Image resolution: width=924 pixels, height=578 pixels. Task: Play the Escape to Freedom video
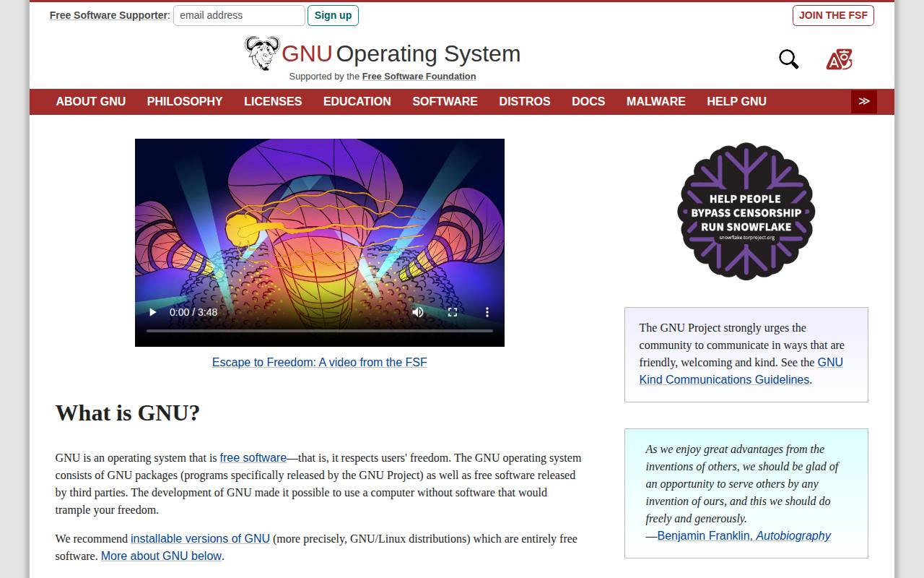click(152, 312)
